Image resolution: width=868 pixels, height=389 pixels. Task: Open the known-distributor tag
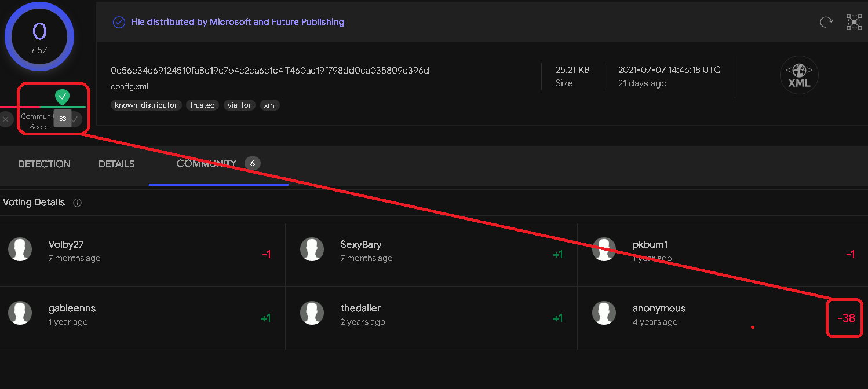pyautogui.click(x=146, y=105)
